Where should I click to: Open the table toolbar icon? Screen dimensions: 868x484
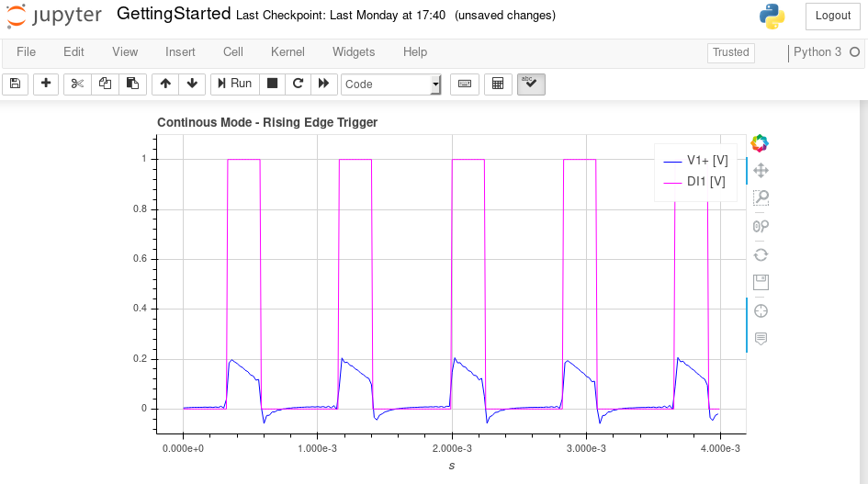(x=498, y=84)
